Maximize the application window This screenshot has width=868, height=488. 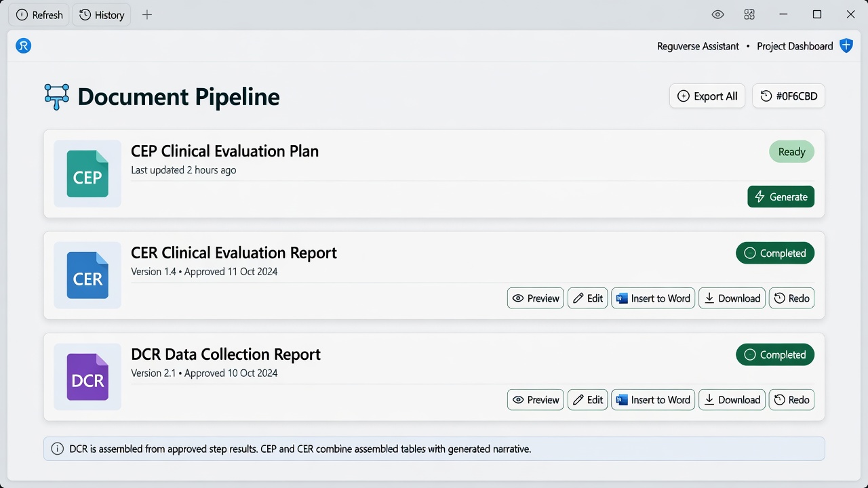817,15
